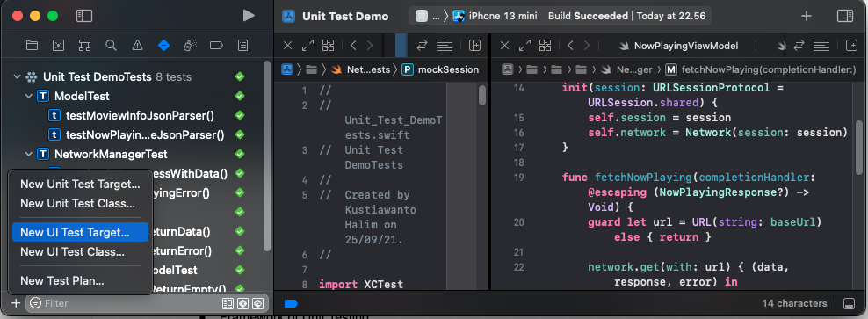
Task: Choose New UI Test Target... menu item
Action: pyautogui.click(x=80, y=233)
